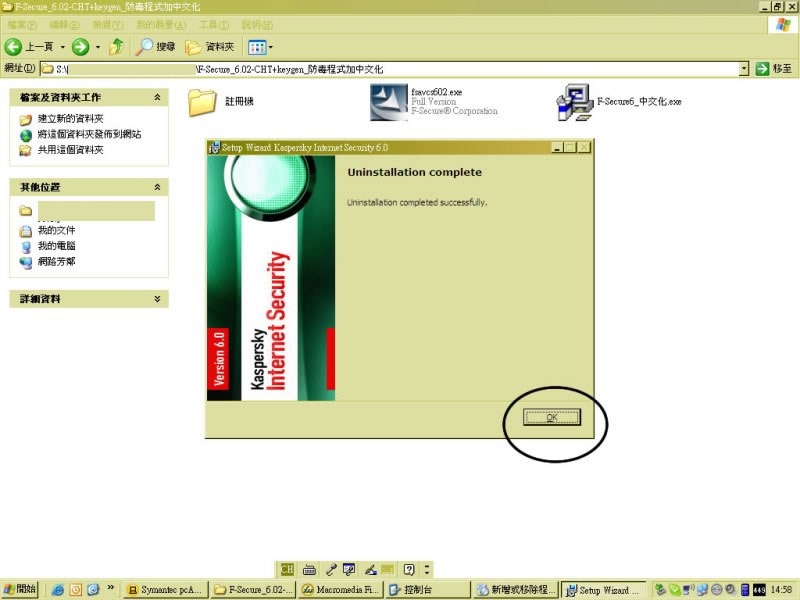800x600 pixels.
Task: Switch to the Symantec pcA... taskbar button
Action: tap(166, 590)
